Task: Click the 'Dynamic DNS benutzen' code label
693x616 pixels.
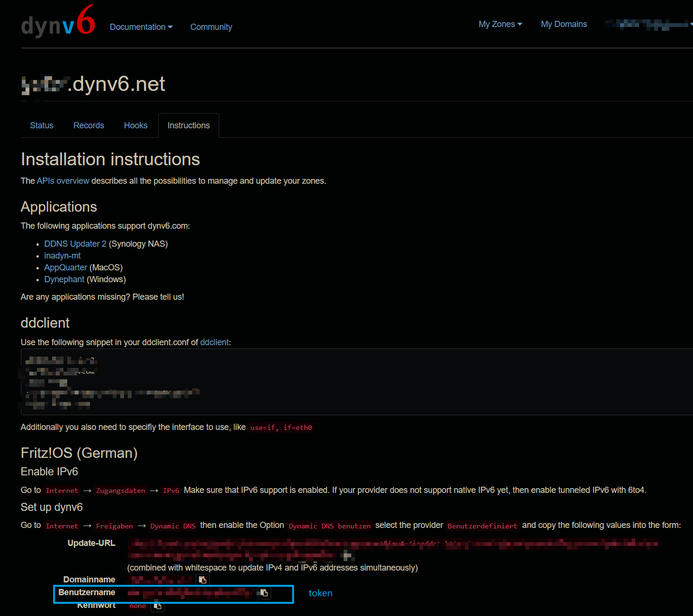Action: coord(330,526)
